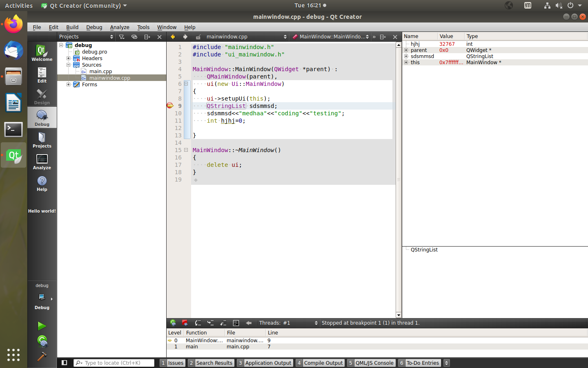Open the Threads #1 dropdown
This screenshot has width=588, height=368.
(x=288, y=323)
